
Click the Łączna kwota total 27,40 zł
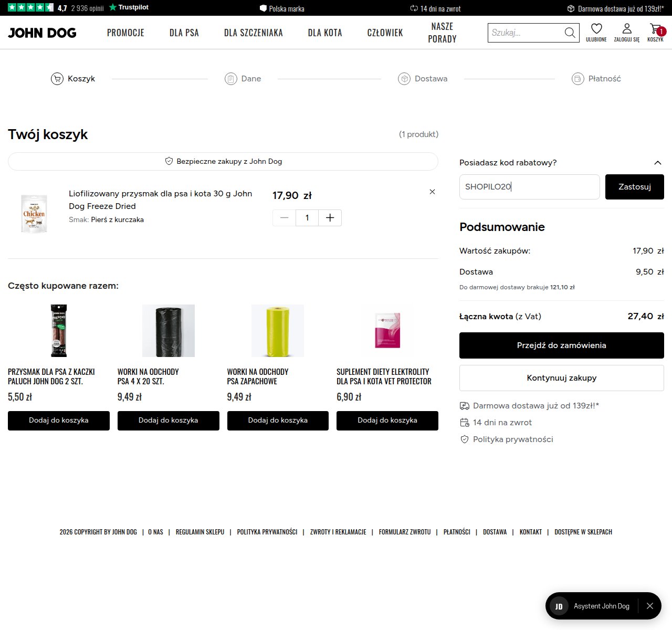tap(646, 316)
